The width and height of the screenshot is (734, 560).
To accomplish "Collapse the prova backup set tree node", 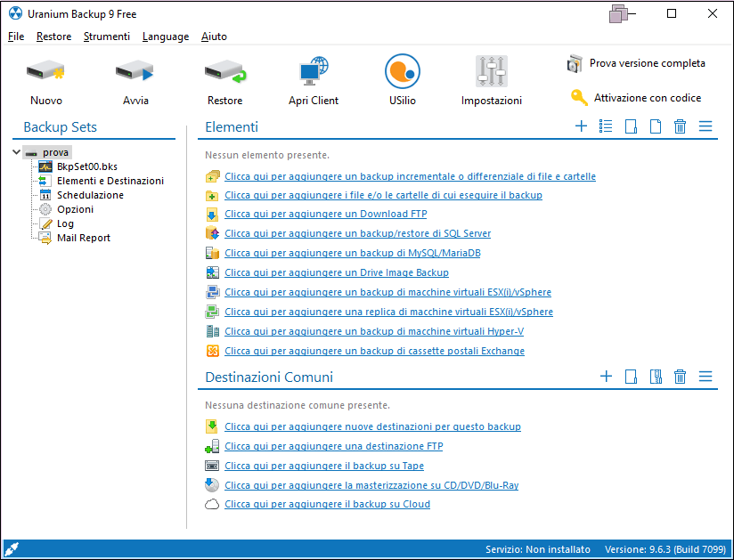I will pos(16,152).
